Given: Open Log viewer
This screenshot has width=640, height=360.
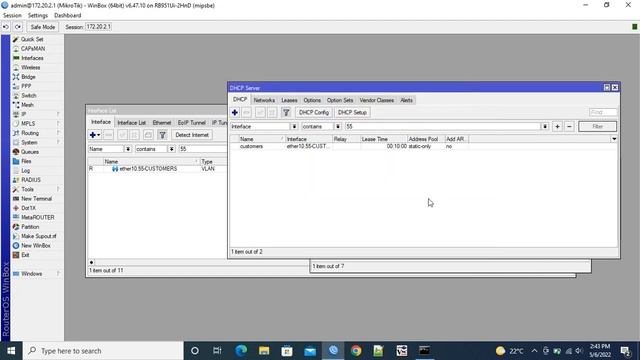Looking at the screenshot, I should point(25,171).
